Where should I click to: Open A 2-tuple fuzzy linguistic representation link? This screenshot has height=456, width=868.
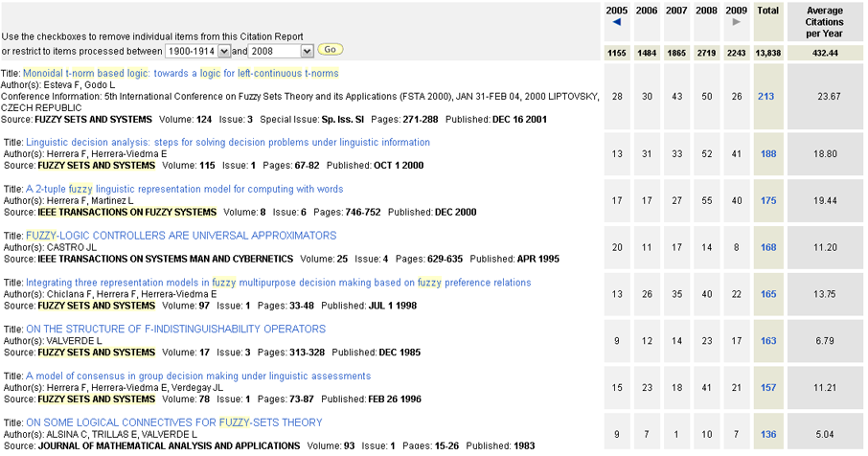(184, 189)
